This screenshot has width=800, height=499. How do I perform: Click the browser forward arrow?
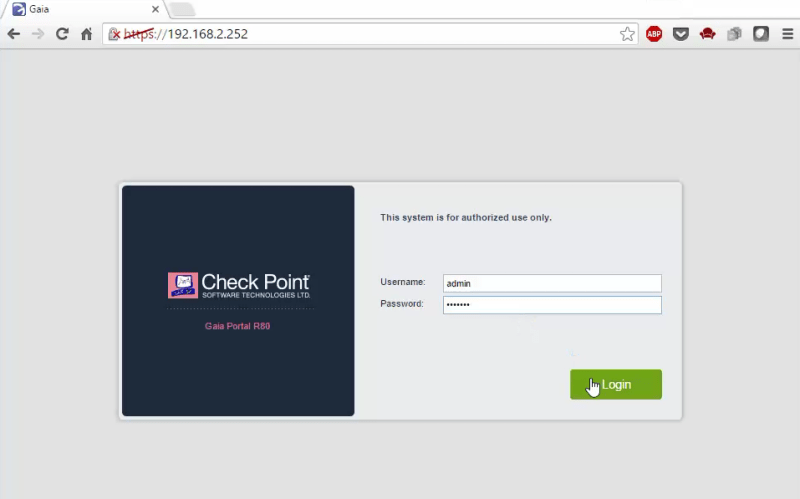point(38,34)
